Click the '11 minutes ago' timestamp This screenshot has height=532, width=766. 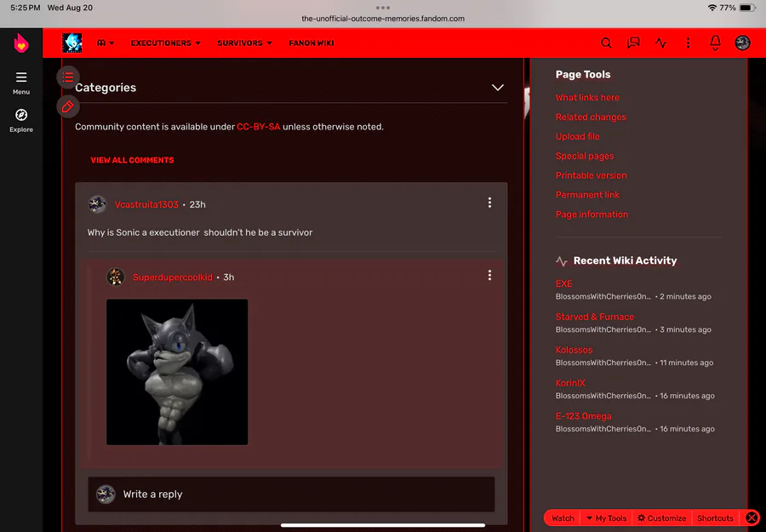tap(686, 363)
